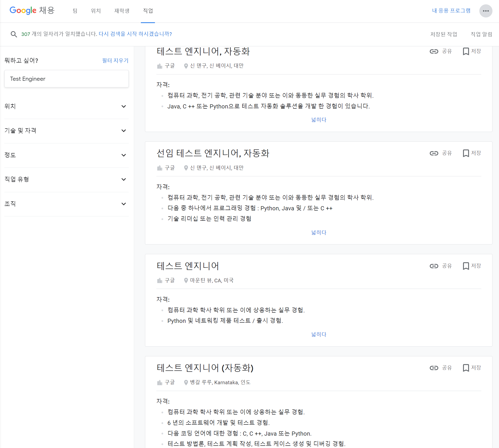Click share link icon for 마운틴 뷰 job
The image size is (499, 448).
434,266
